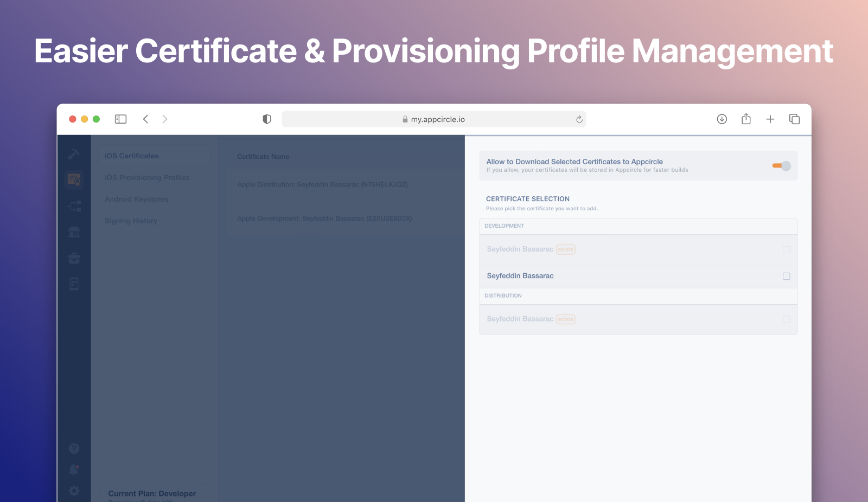Open the Distribute module icon in sidebar
Image resolution: width=868 pixels, height=502 pixels.
[x=74, y=206]
